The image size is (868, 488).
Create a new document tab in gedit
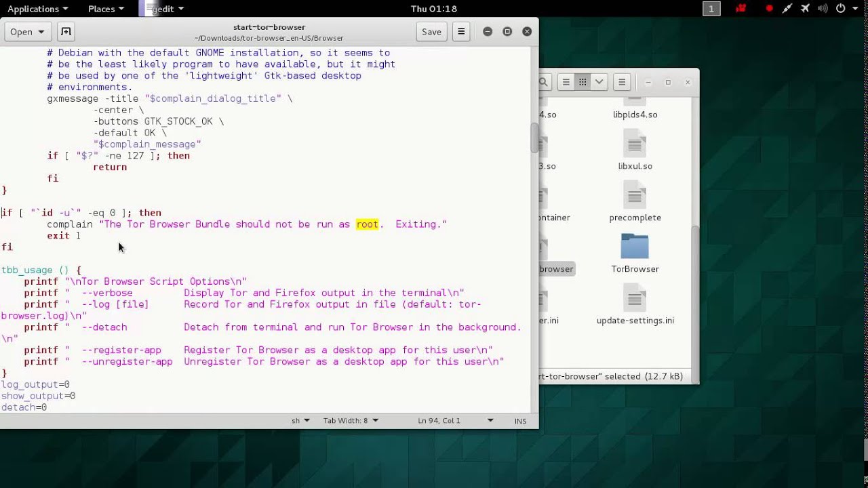[x=66, y=32]
